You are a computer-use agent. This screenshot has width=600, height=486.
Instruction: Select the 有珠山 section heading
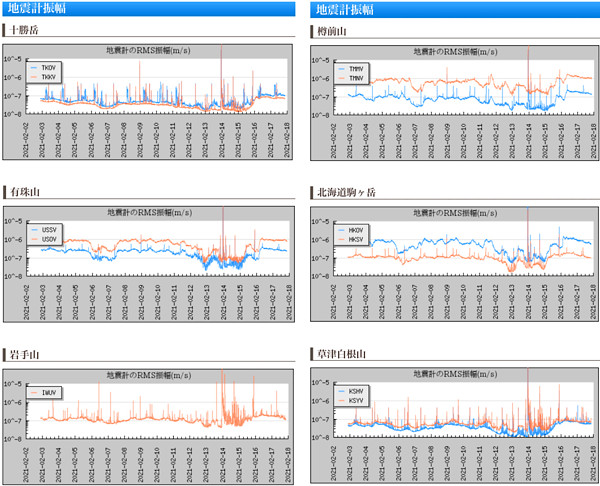coord(20,191)
